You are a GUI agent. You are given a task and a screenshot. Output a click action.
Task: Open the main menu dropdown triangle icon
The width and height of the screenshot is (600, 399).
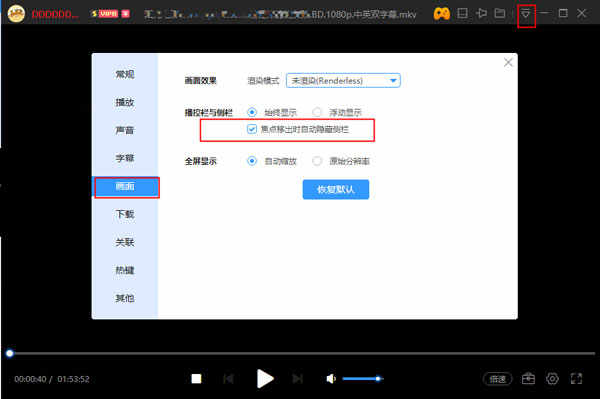point(526,14)
